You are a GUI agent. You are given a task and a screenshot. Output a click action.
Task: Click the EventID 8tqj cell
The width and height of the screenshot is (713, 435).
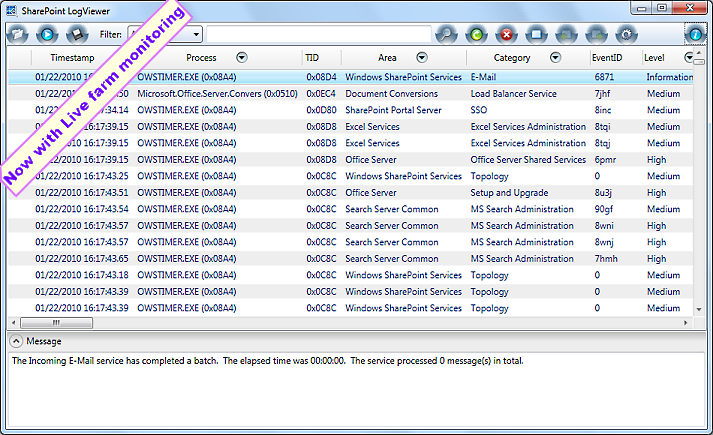tap(603, 143)
